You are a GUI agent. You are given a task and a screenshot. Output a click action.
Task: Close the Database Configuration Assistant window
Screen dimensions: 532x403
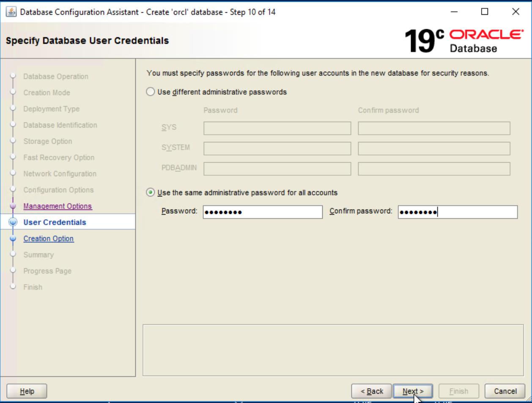(516, 12)
